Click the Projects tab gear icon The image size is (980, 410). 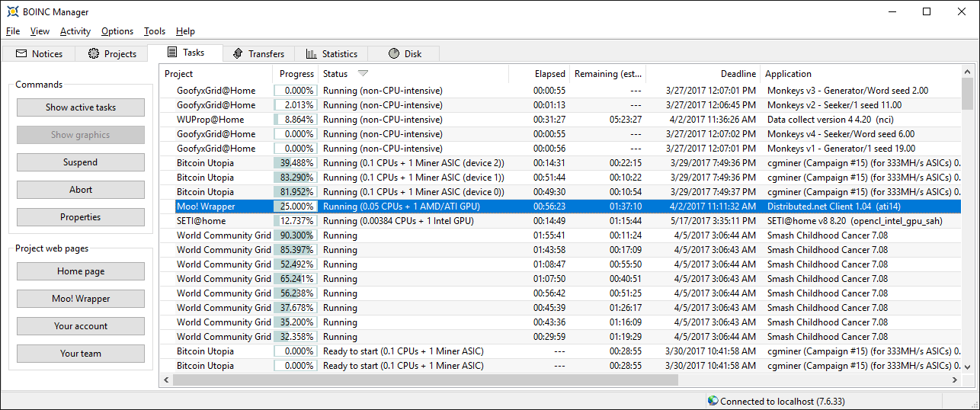pyautogui.click(x=94, y=54)
